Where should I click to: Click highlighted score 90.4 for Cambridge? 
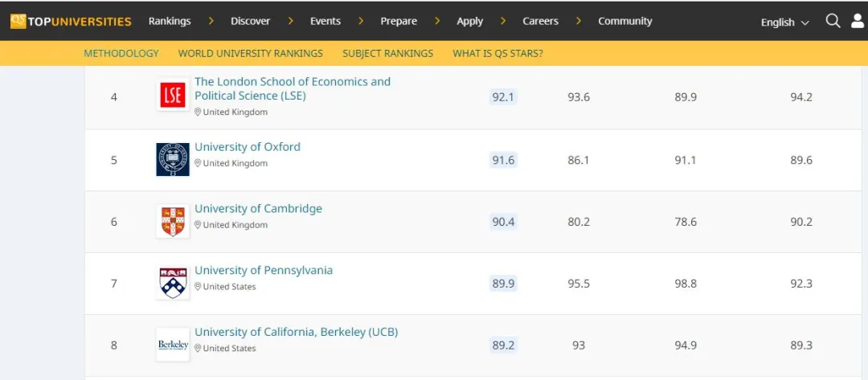click(503, 222)
